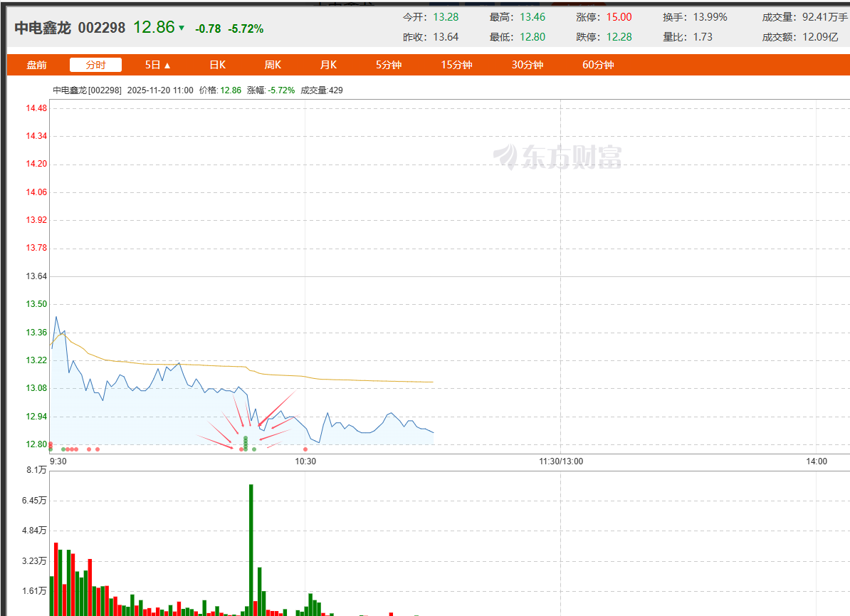Open the 30分钟 chart tab
This screenshot has width=850, height=616.
point(528,65)
